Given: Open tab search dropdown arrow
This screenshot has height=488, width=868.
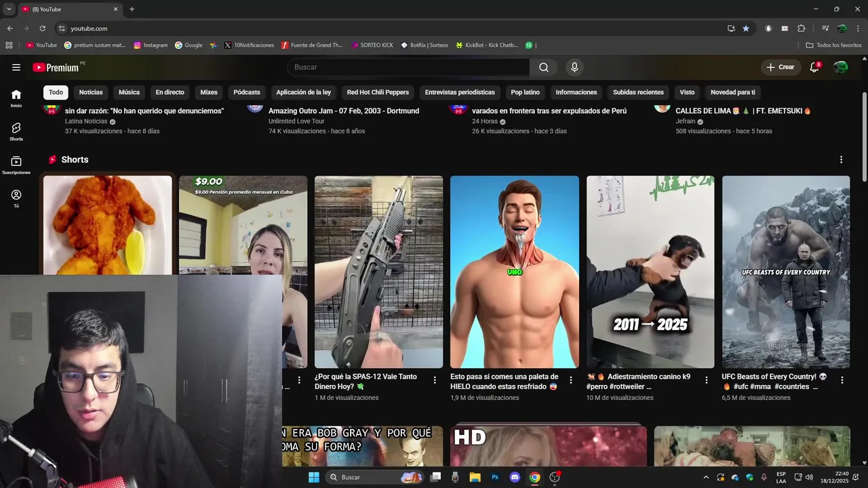Looking at the screenshot, I should coord(9,9).
